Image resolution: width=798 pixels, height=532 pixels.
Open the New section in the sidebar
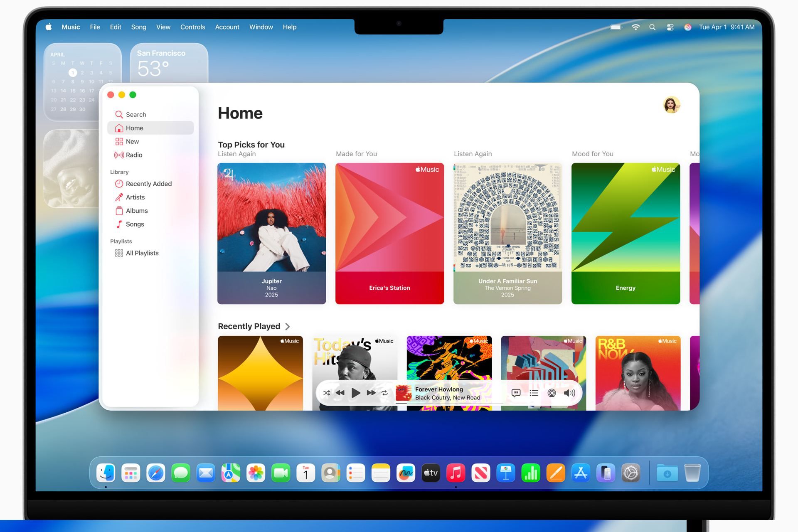click(150, 141)
